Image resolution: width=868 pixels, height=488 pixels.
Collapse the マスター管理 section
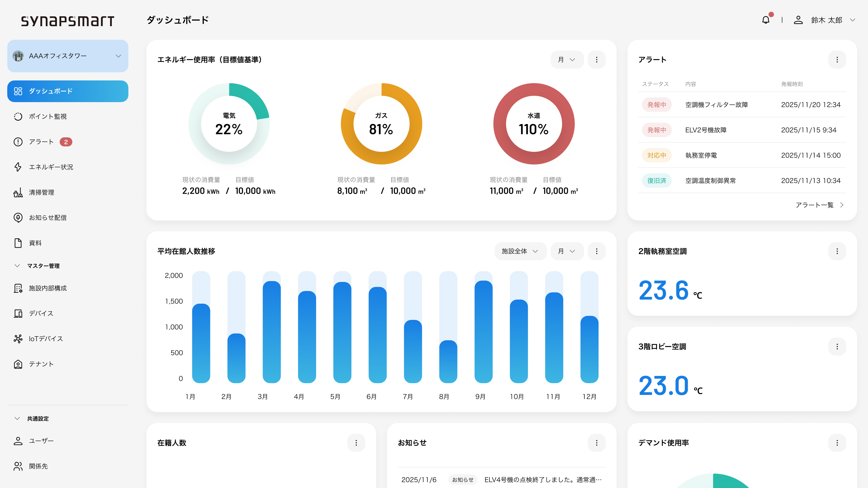17,266
